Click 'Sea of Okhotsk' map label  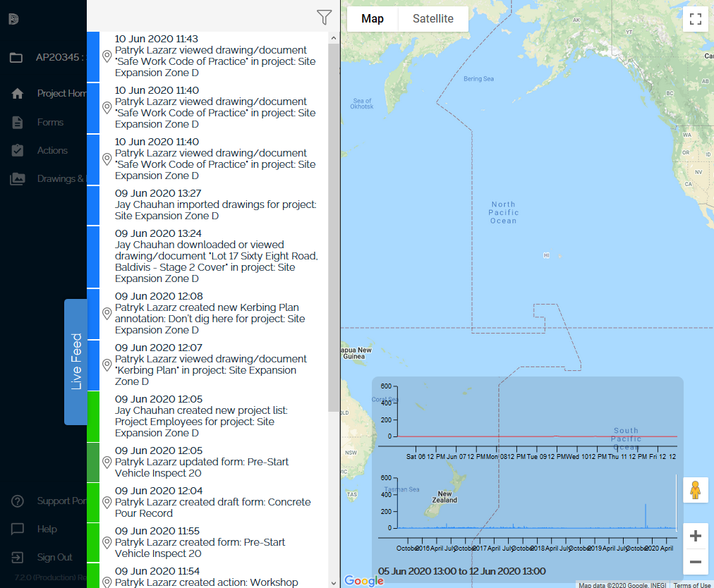point(361,104)
